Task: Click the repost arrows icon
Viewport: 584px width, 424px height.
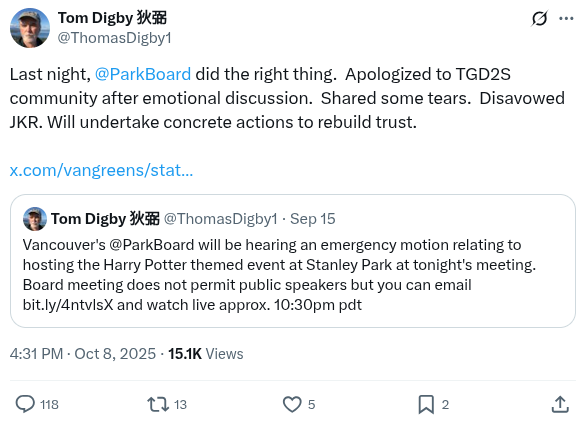Action: pyautogui.click(x=158, y=404)
